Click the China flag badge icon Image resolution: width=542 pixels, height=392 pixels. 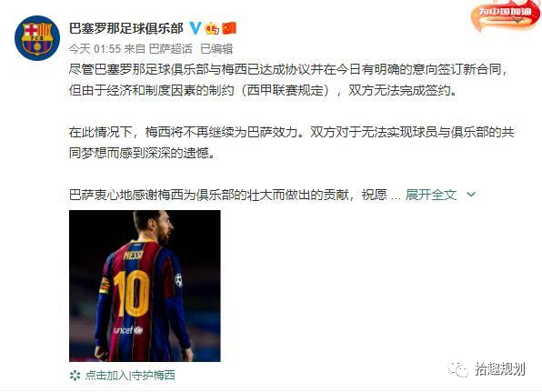point(229,28)
